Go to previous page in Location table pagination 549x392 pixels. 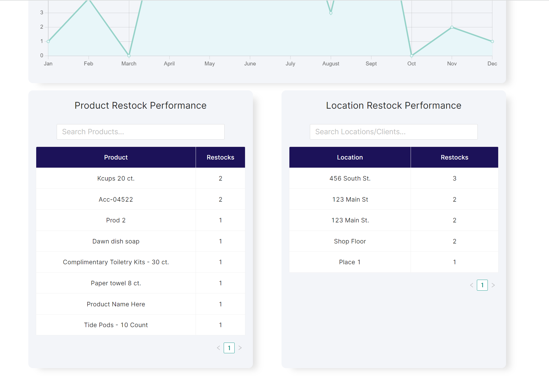click(472, 285)
